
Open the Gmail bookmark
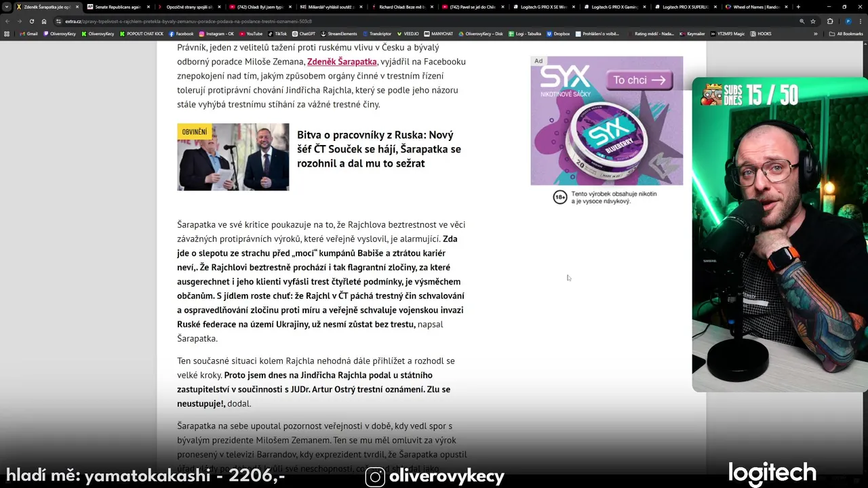click(x=29, y=33)
